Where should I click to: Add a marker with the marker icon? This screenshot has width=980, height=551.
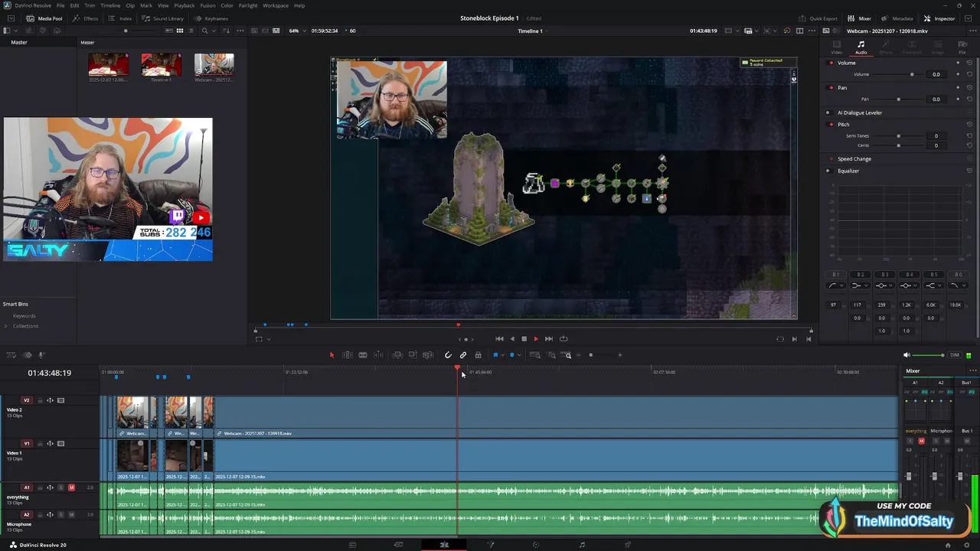click(511, 355)
